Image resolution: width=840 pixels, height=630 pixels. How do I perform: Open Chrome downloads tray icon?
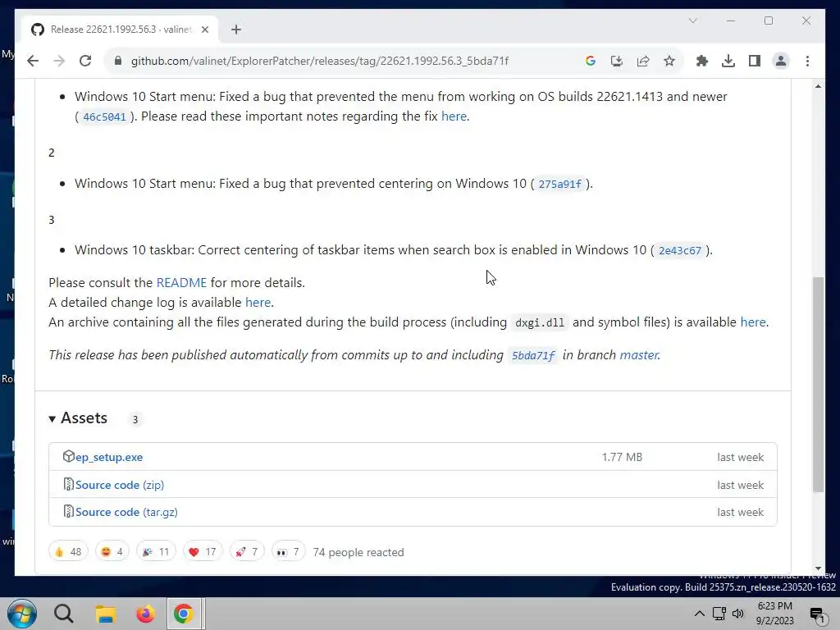click(728, 61)
